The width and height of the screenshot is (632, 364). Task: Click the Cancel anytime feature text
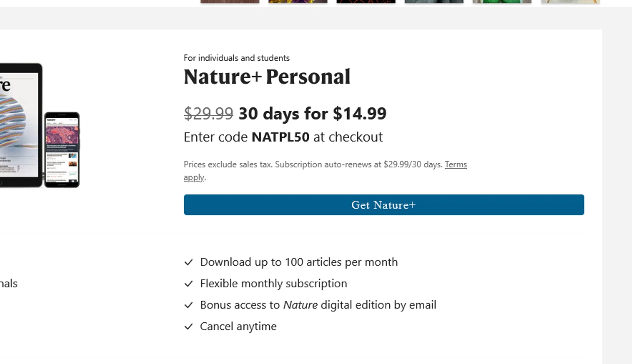(x=238, y=327)
